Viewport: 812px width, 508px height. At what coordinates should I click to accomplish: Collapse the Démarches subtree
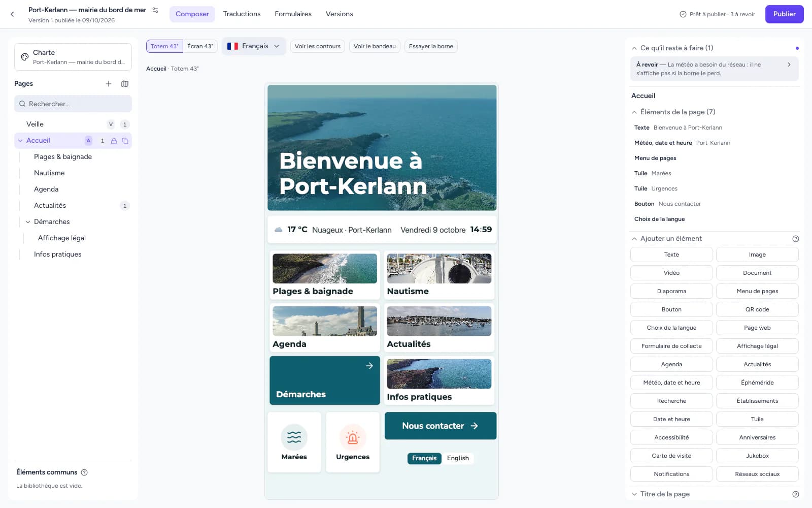(28, 222)
